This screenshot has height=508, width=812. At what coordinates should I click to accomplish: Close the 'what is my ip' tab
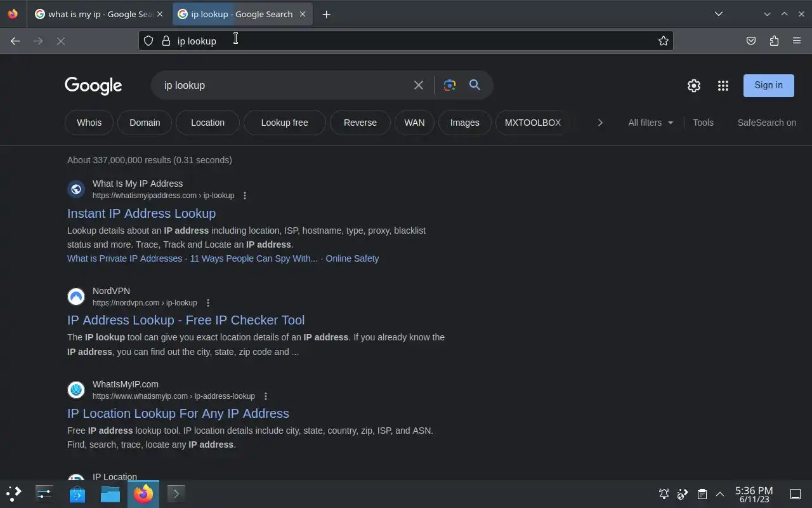160,14
